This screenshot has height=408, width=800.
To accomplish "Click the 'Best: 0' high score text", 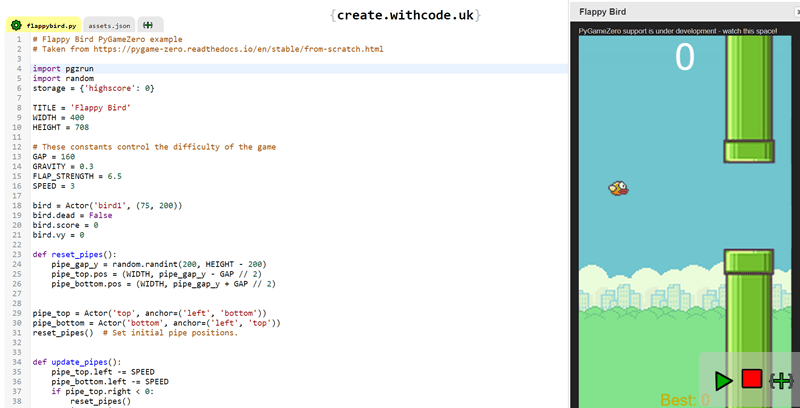I will (x=685, y=400).
